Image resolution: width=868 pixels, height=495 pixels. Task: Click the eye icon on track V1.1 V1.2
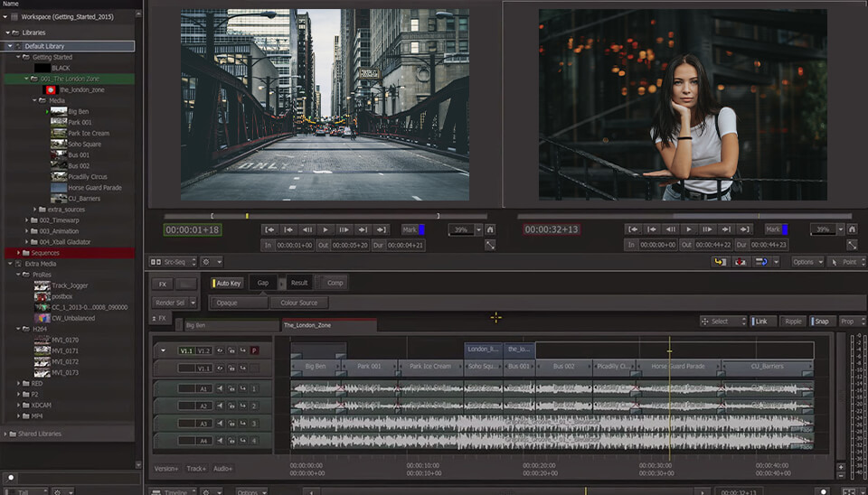pyautogui.click(x=221, y=350)
